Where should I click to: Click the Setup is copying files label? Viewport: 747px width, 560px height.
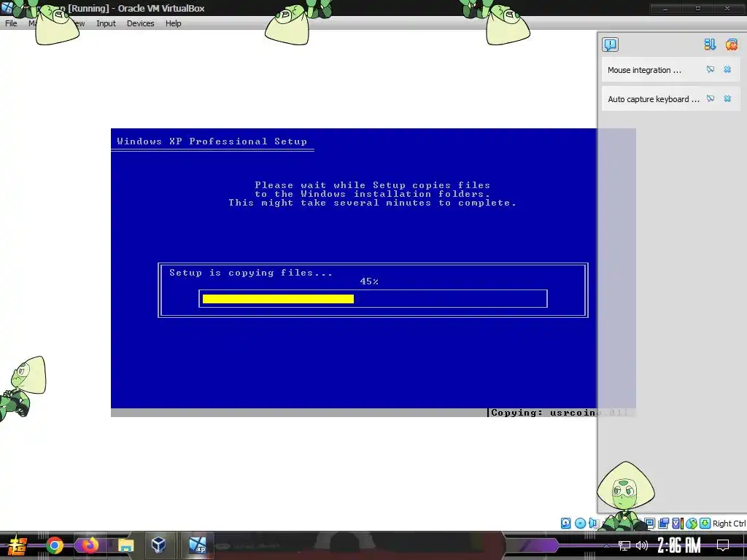tap(251, 273)
